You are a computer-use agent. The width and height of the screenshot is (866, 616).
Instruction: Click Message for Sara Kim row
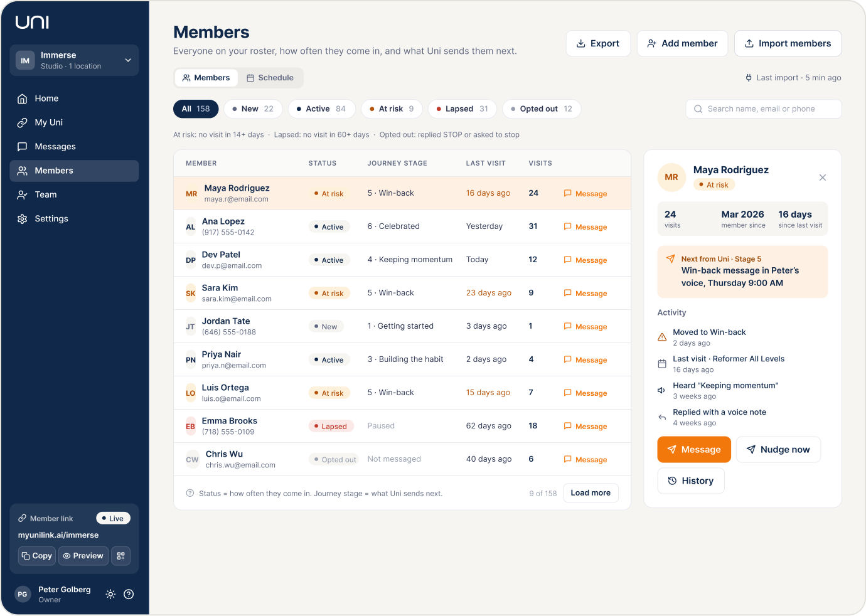tap(585, 294)
